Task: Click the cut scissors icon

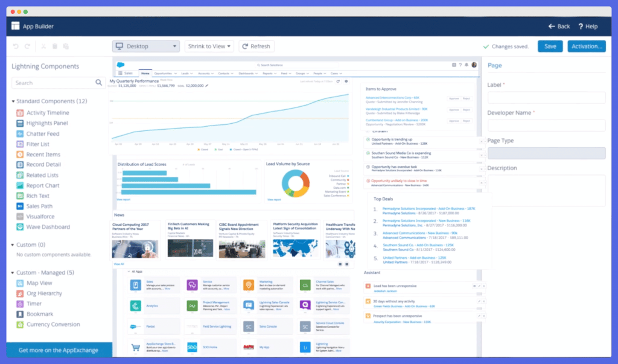Action: click(43, 46)
